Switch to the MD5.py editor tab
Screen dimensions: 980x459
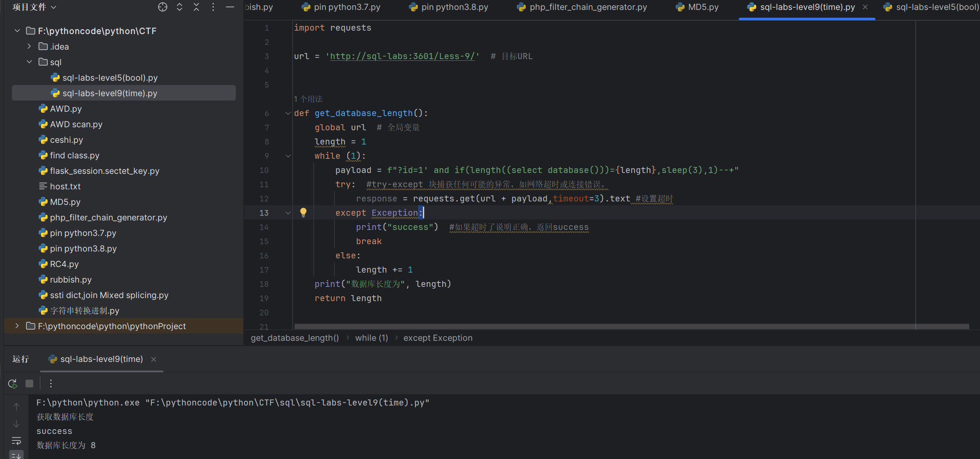point(702,7)
